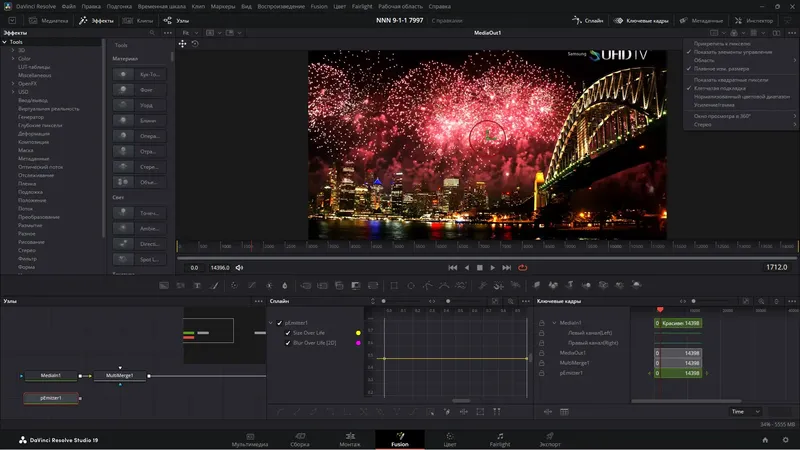Toggle the Ключевые кадры (Keyframes) panel
This screenshot has height=450, width=800.
[643, 20]
